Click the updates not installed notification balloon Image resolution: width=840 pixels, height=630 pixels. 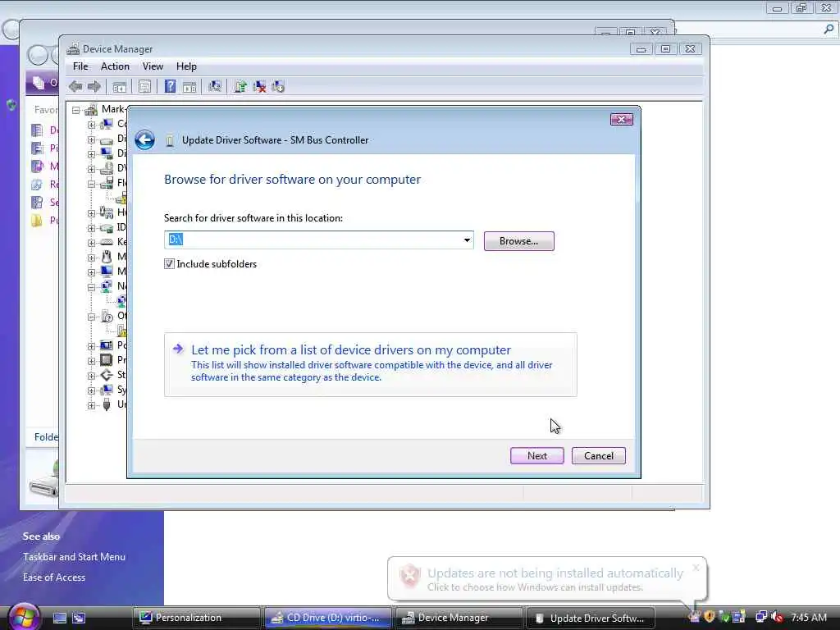point(546,579)
